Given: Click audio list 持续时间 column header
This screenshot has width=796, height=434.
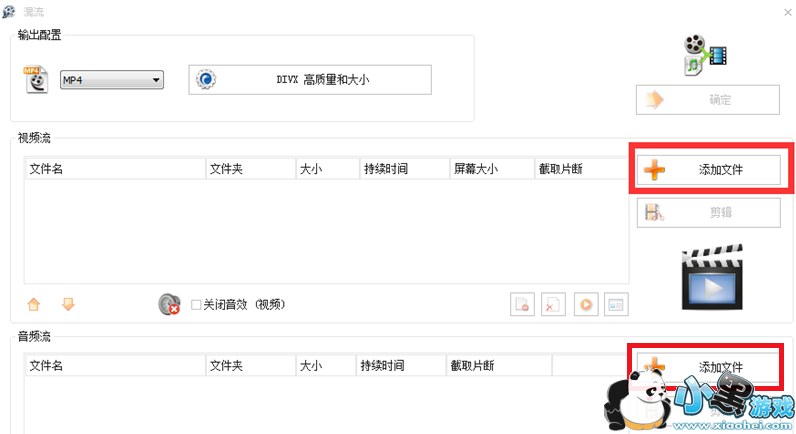Looking at the screenshot, I should coord(401,365).
